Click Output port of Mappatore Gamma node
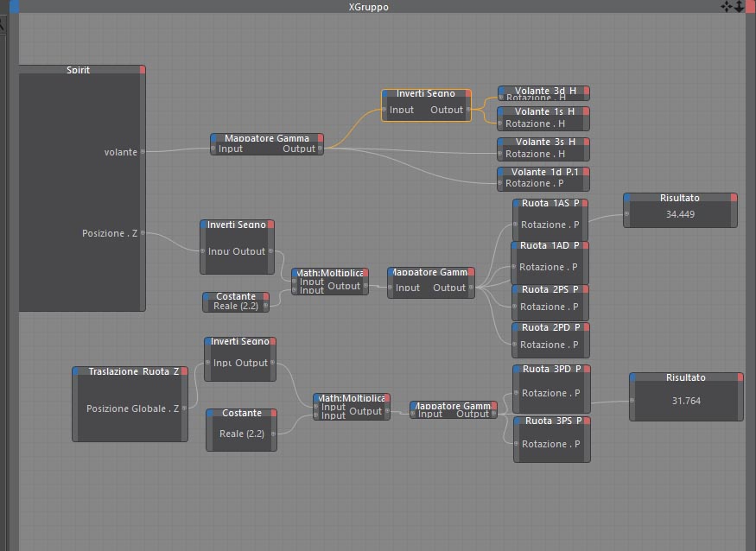 tap(320, 149)
